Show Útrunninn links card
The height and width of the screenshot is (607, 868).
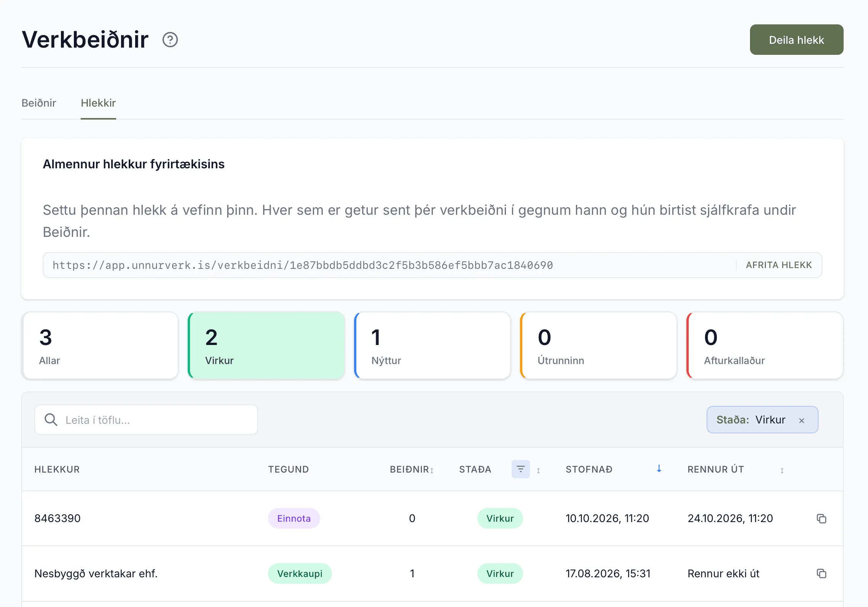click(598, 346)
